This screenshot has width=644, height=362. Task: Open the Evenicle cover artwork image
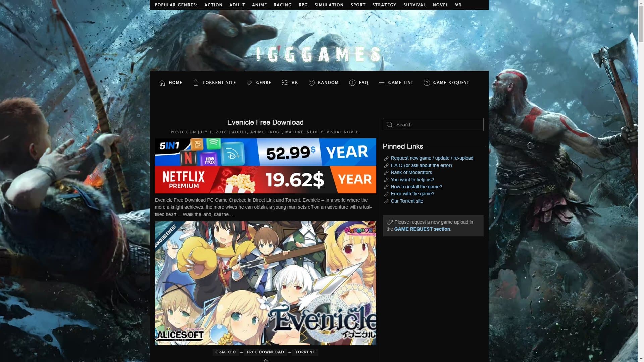tap(265, 283)
